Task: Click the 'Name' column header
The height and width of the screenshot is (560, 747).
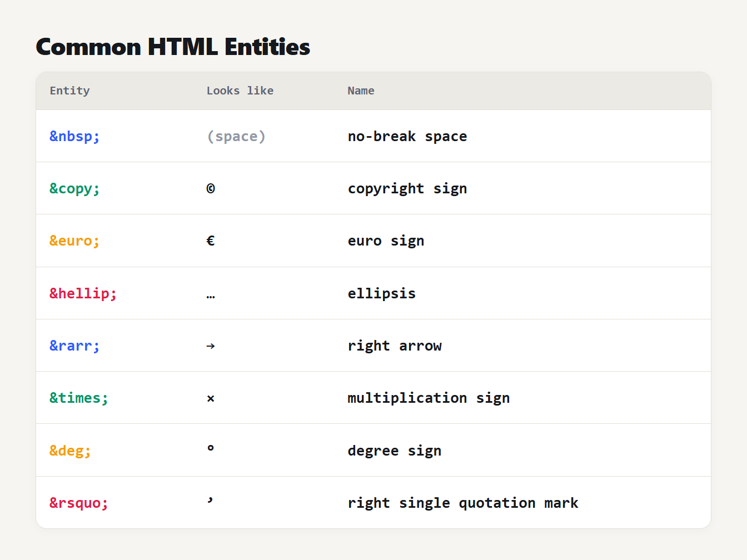Action: [x=361, y=91]
